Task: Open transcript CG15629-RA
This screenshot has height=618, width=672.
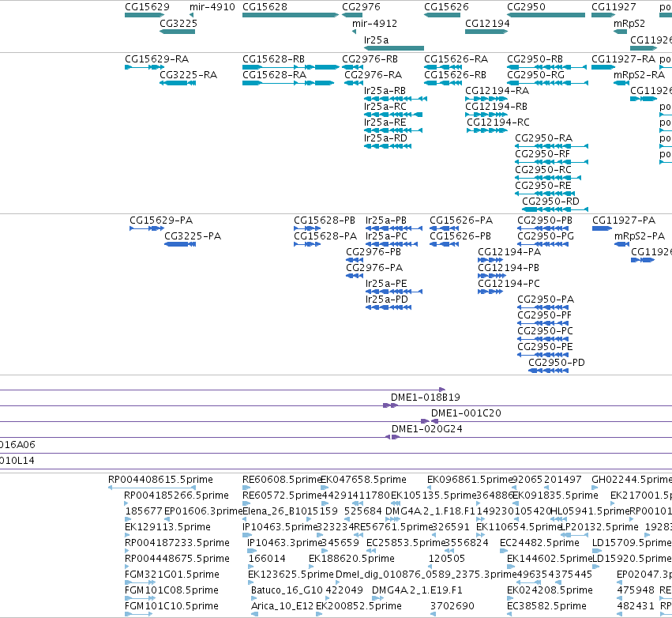Action: point(157,58)
